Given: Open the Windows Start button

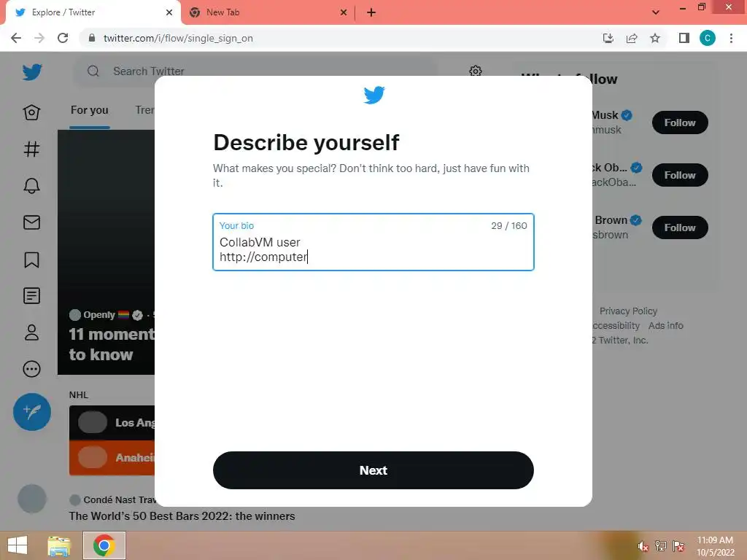Looking at the screenshot, I should (18, 545).
